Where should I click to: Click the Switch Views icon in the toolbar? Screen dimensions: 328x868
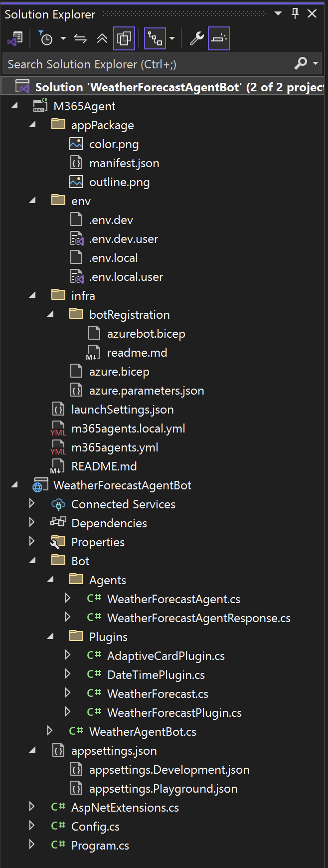point(15,38)
